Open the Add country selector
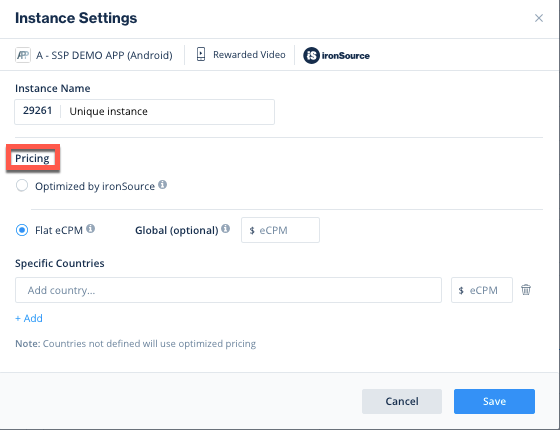Image resolution: width=560 pixels, height=430 pixels. coord(228,290)
